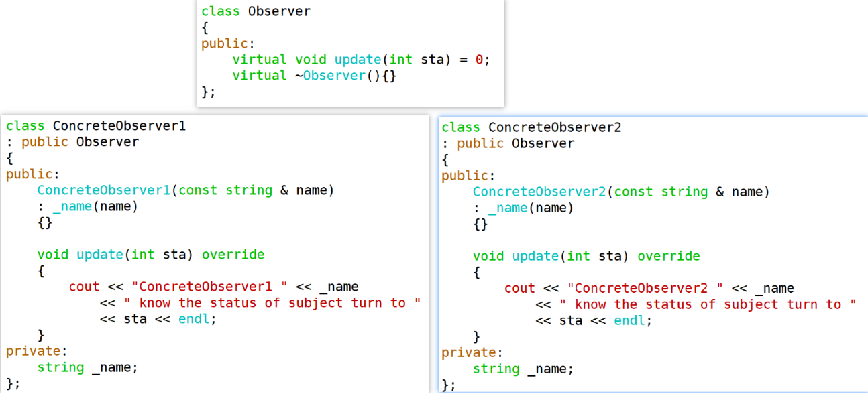Click "<< sta << endl;" in ConcreteObserver1
The width and height of the screenshot is (868, 394).
[159, 319]
